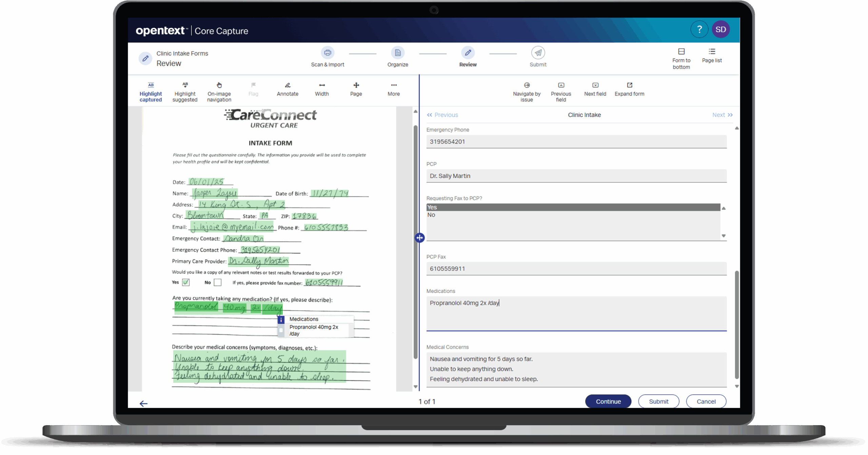Click highlighted handwritten fax number on document
The width and height of the screenshot is (868, 455).
tap(324, 282)
